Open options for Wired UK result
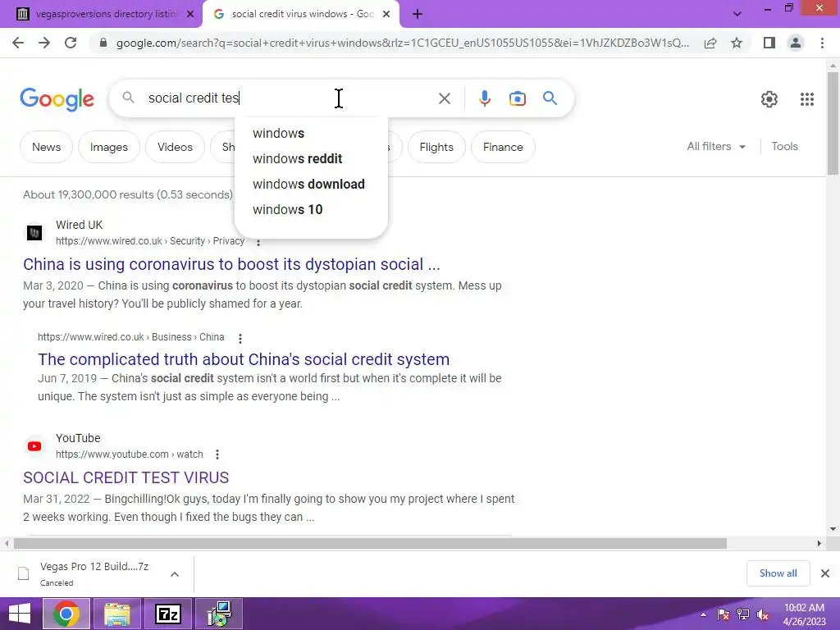Screen dimensions: 840x630 tap(258, 243)
